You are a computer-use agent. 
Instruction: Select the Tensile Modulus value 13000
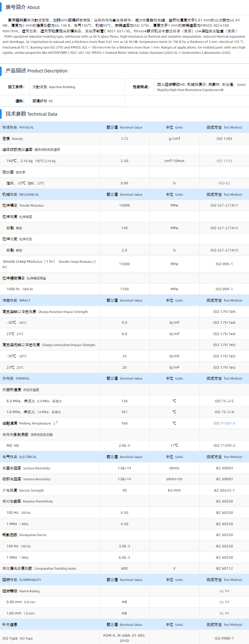coord(124,205)
